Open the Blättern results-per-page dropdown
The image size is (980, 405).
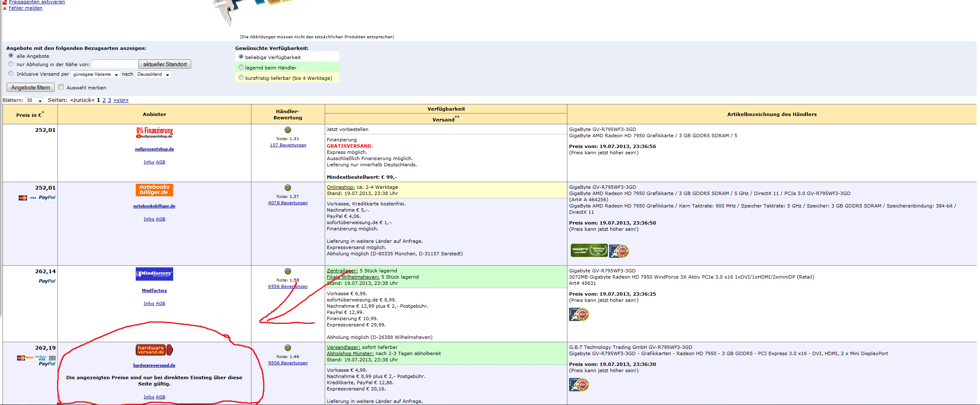point(34,100)
